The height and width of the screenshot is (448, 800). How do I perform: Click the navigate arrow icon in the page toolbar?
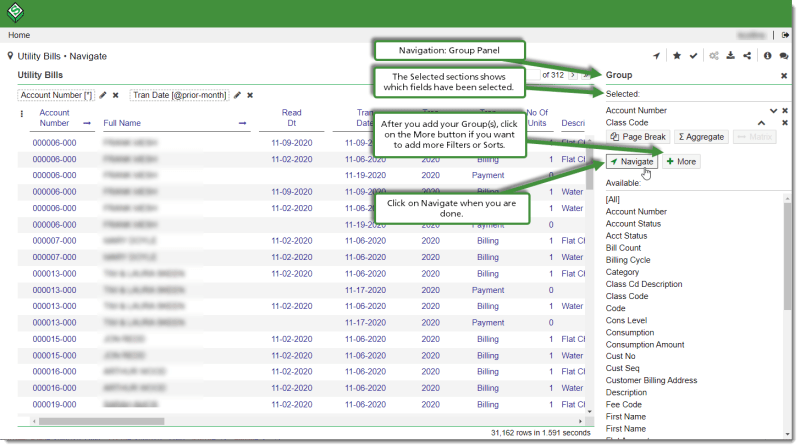click(657, 56)
